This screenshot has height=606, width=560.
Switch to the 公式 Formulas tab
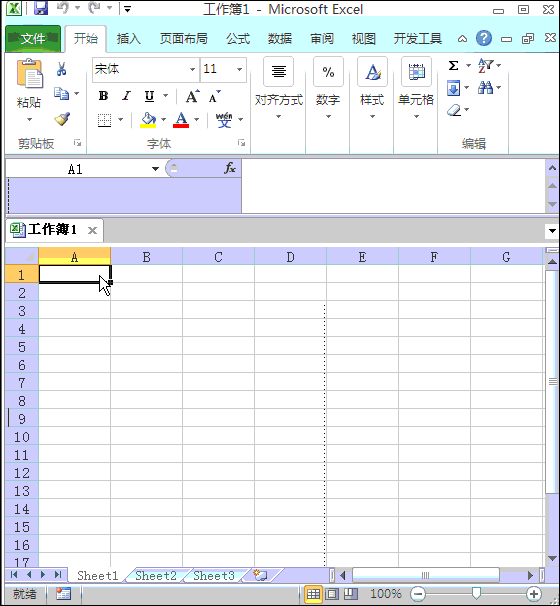238,39
